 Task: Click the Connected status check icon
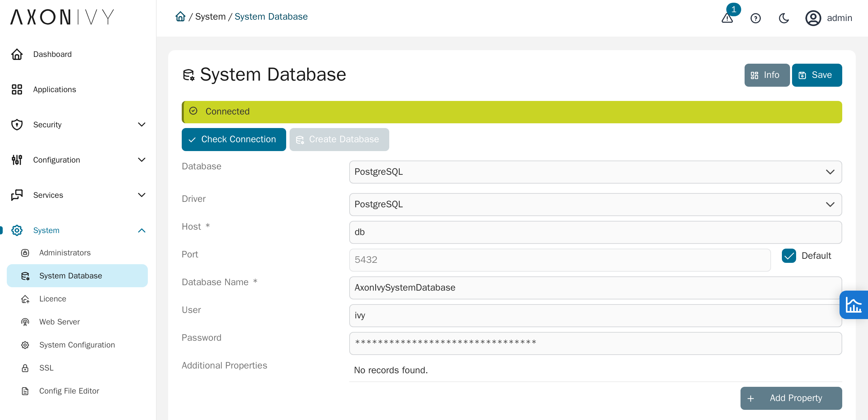tap(193, 111)
